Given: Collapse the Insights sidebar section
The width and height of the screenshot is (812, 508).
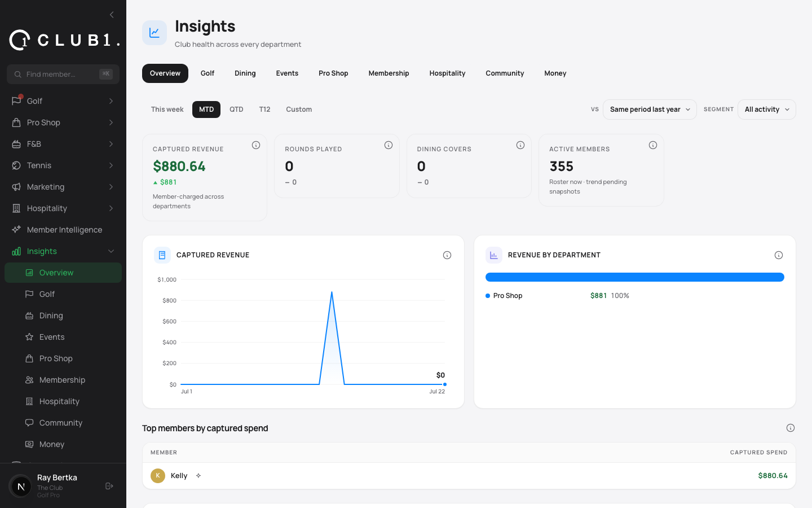Looking at the screenshot, I should tap(111, 251).
